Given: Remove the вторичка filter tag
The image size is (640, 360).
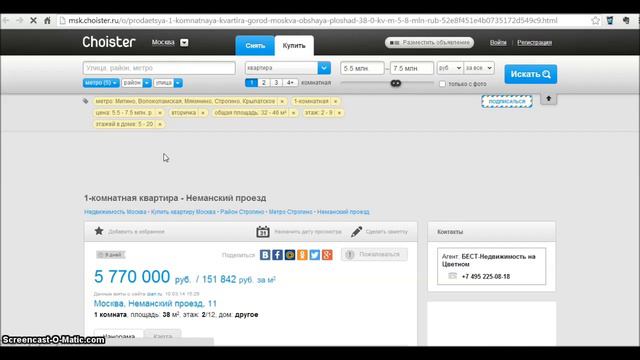Looking at the screenshot, I should tap(203, 113).
